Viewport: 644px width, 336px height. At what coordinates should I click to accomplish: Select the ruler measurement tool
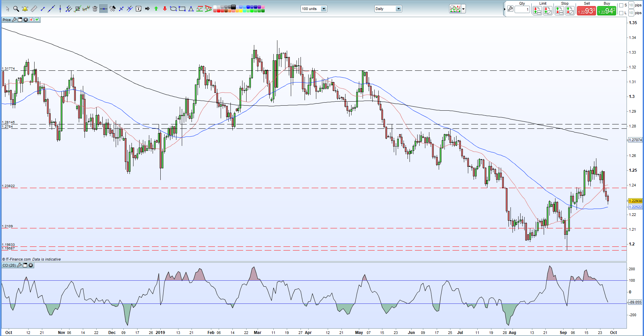[34, 9]
